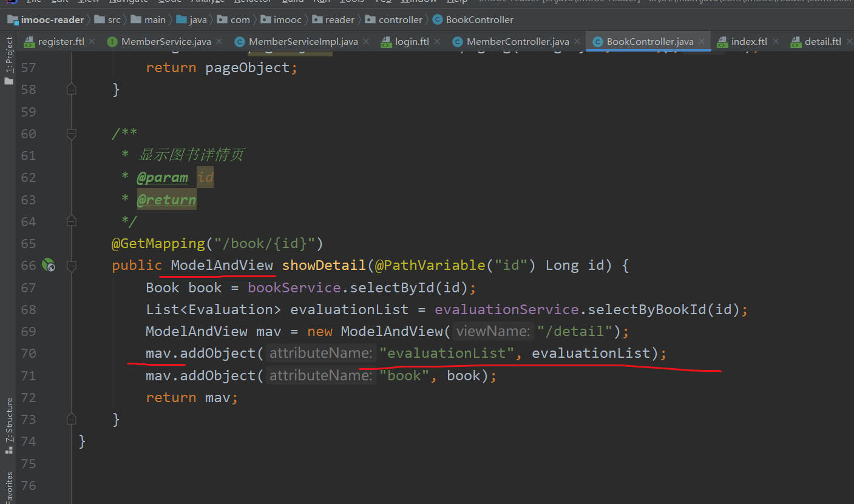Click evaluationService on line 68
Viewport: 854px width, 504px height.
(x=507, y=309)
